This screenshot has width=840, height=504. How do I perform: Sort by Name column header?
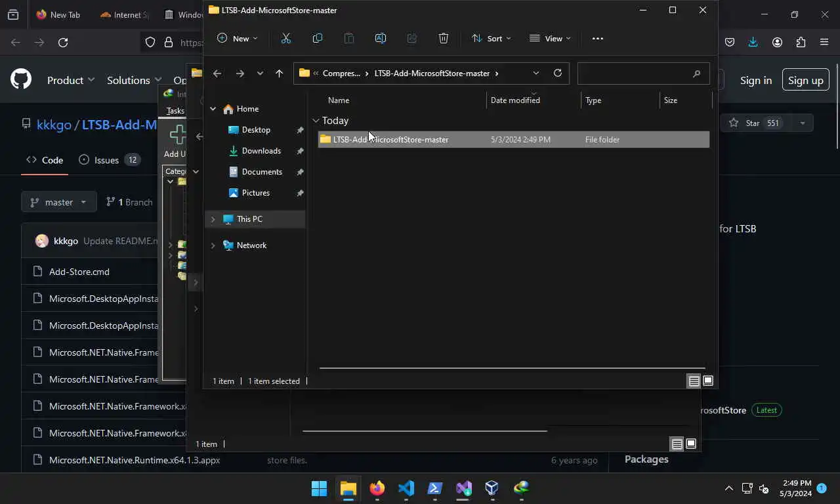pos(339,100)
